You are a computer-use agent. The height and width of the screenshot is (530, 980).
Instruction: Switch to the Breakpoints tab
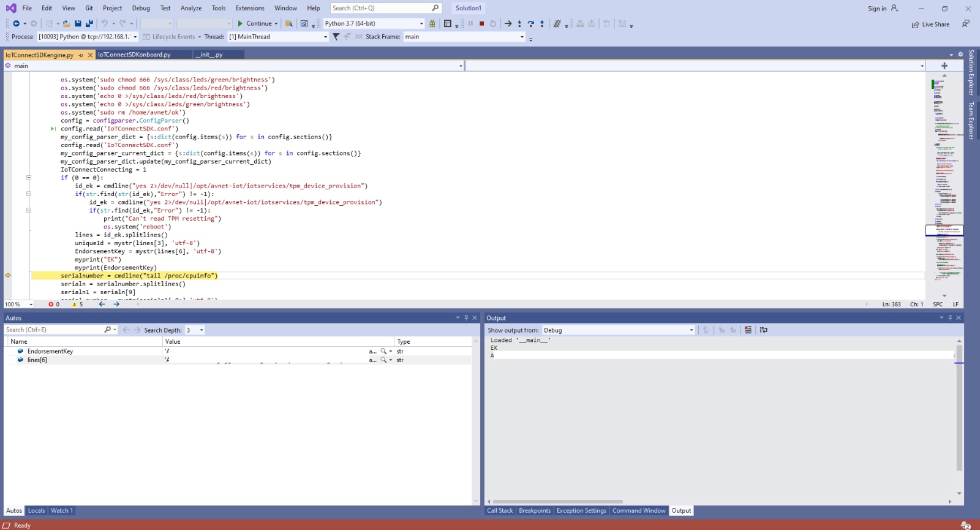(x=535, y=510)
